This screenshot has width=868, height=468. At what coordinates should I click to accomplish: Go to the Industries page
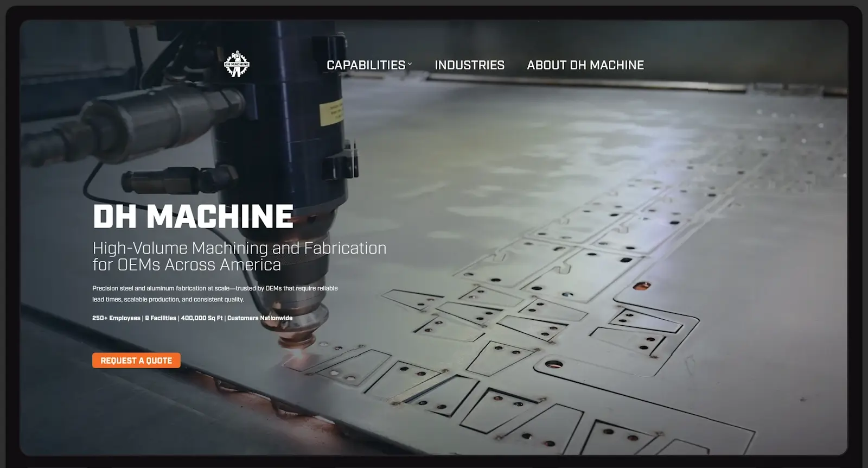pyautogui.click(x=469, y=65)
